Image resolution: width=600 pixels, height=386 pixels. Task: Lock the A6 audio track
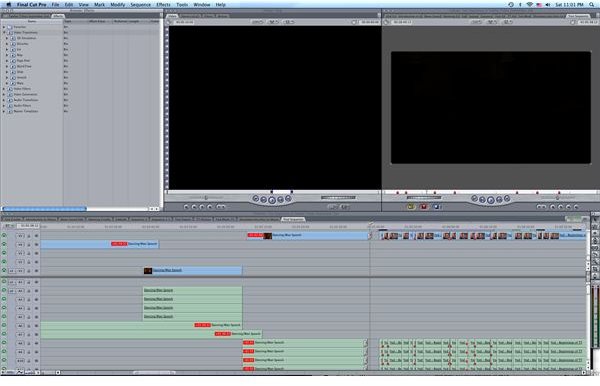point(29,326)
